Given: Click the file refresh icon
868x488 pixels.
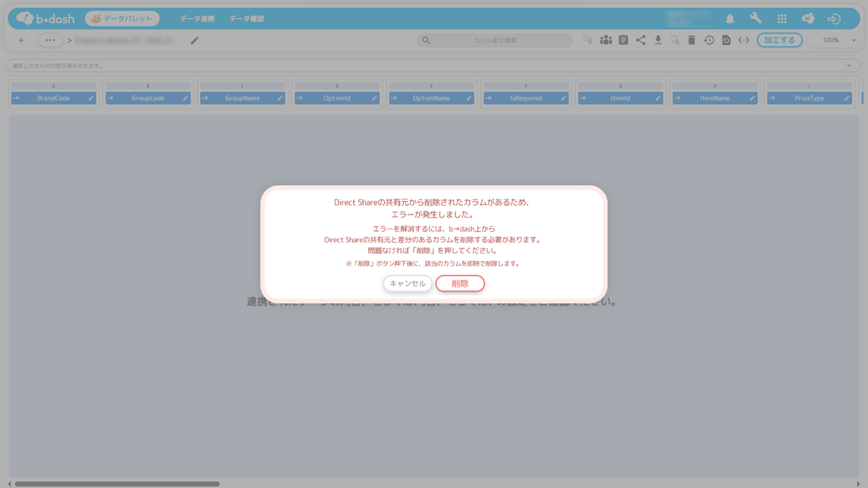Looking at the screenshot, I should point(726,40).
